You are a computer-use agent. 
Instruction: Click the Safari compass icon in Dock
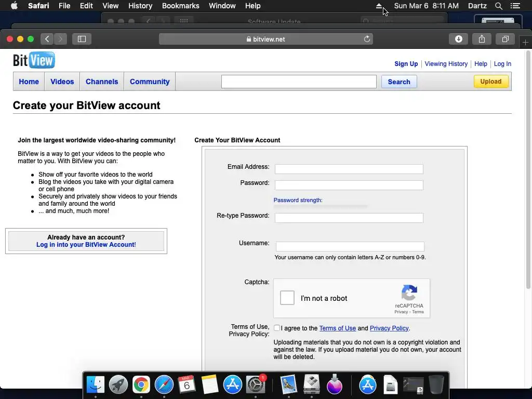[x=164, y=385]
